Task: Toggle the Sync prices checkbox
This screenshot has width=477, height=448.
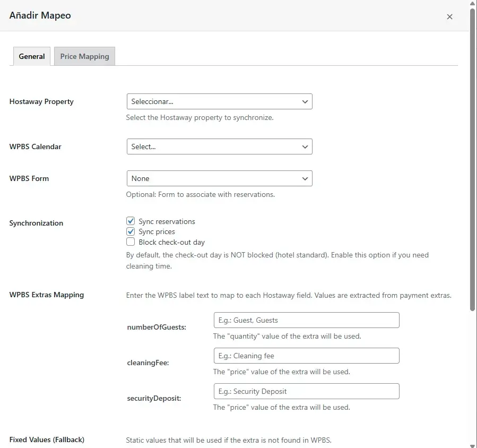Action: pyautogui.click(x=131, y=231)
